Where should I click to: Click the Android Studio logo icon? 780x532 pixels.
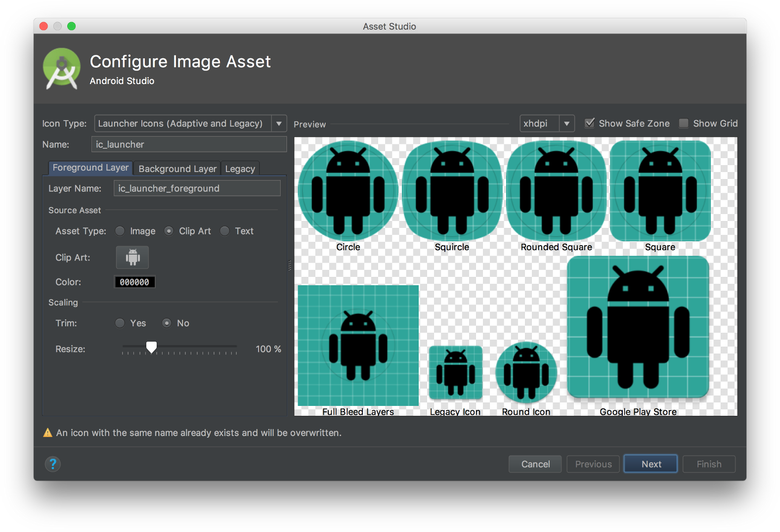[x=62, y=69]
